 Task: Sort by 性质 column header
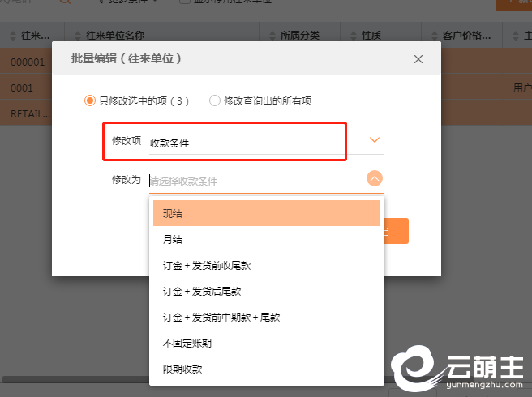tap(371, 36)
